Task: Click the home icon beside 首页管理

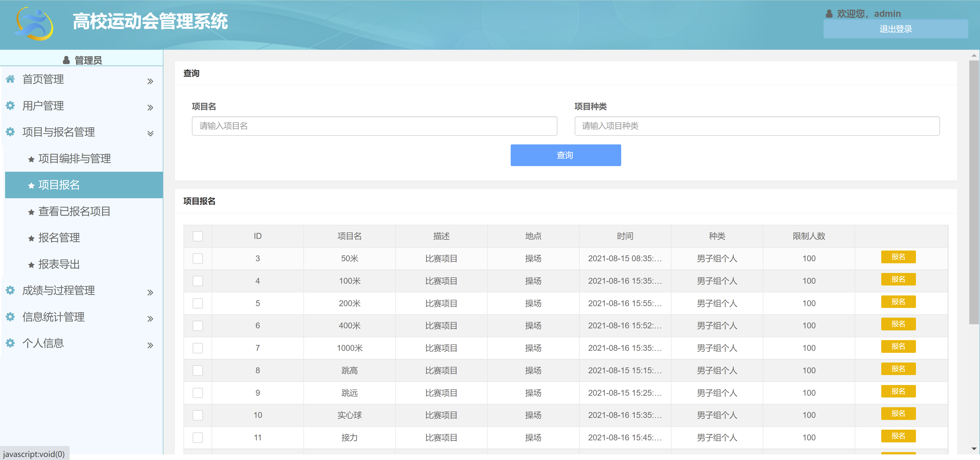Action: point(10,79)
